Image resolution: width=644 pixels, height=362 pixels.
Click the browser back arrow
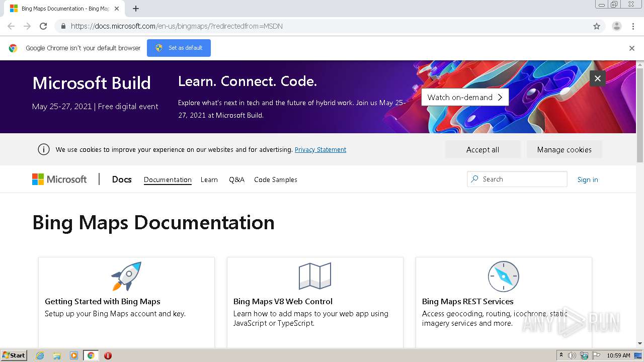point(11,26)
